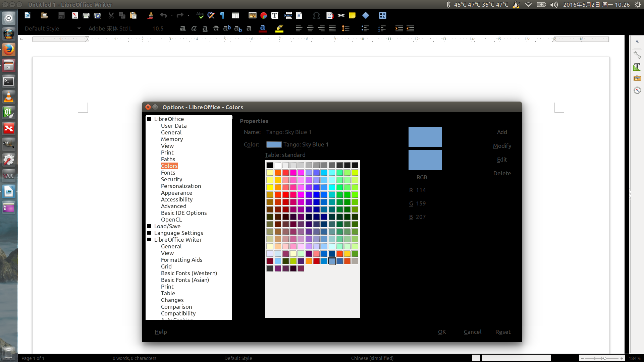Insert a table from toolbar
The image size is (644, 362).
tap(235, 15)
